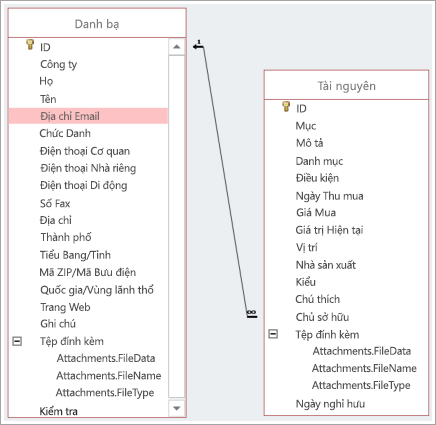Viewport: 436px width, 425px height.
Task: Select the relationship line between the tables
Action: tap(225, 180)
